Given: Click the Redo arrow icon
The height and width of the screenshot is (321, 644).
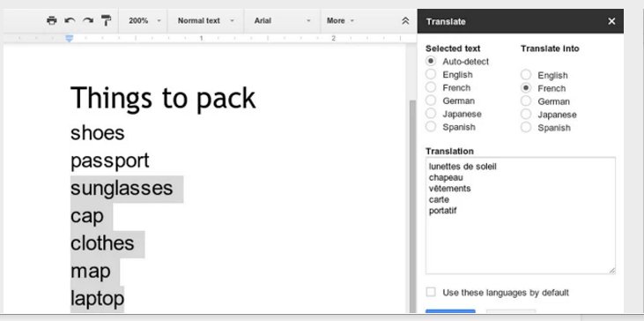Looking at the screenshot, I should [88, 20].
